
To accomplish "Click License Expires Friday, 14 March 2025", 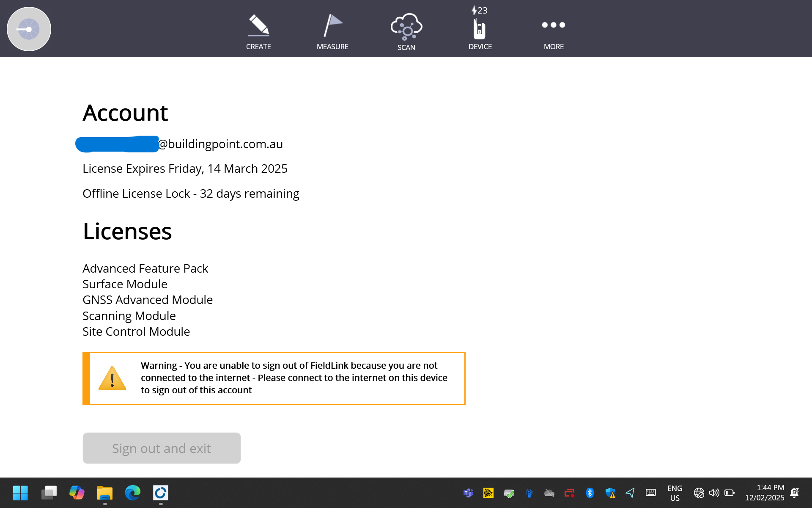I will (x=185, y=168).
